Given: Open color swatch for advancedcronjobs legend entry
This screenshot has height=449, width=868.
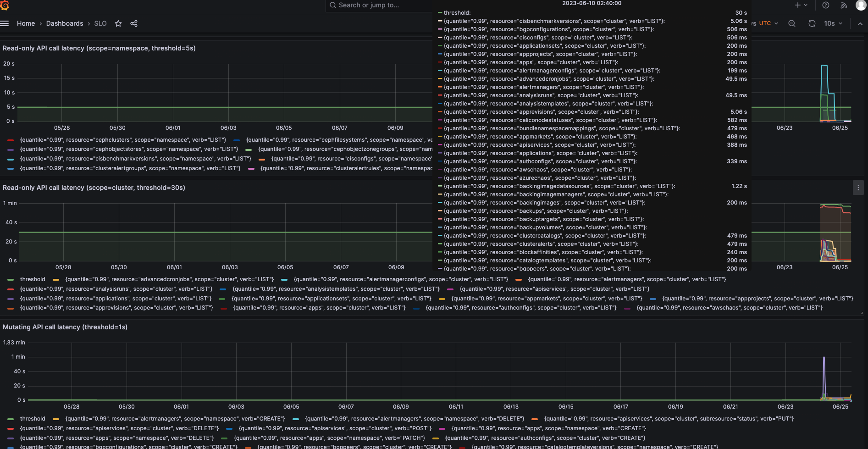Looking at the screenshot, I should (x=56, y=279).
